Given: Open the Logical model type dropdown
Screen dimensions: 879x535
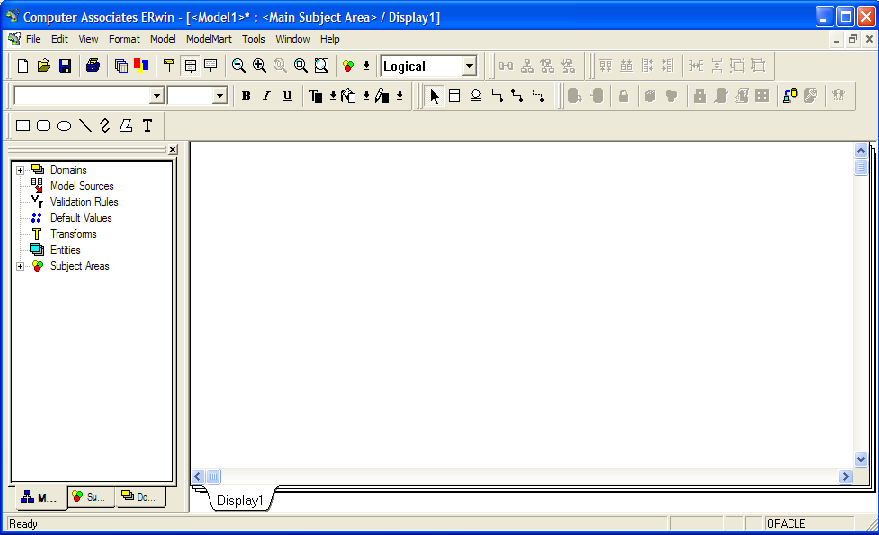Looking at the screenshot, I should point(470,66).
